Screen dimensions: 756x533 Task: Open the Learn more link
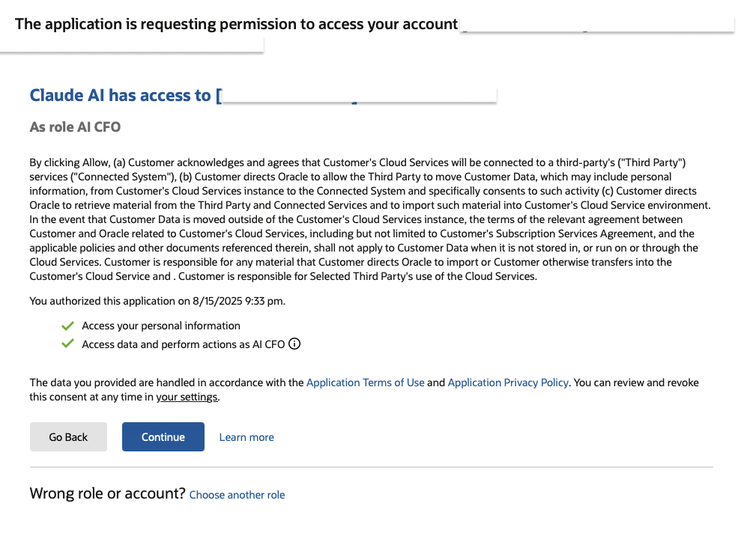(x=247, y=437)
